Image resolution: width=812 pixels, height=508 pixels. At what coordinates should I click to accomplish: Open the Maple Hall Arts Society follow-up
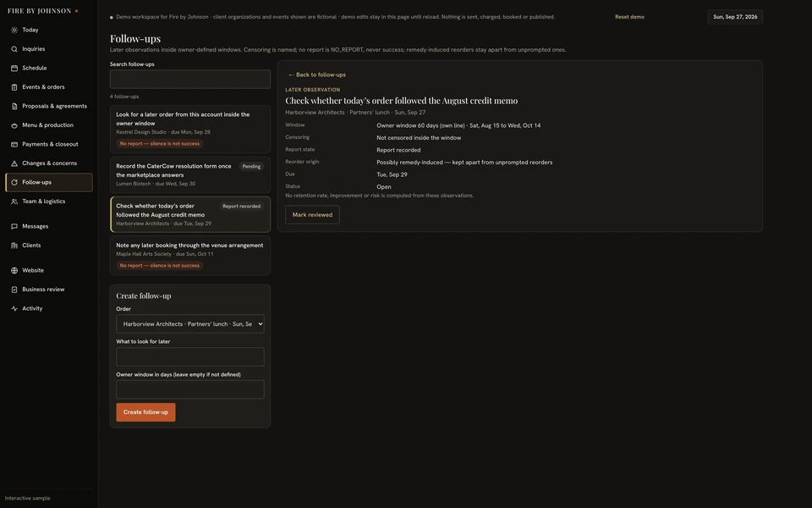[190, 256]
